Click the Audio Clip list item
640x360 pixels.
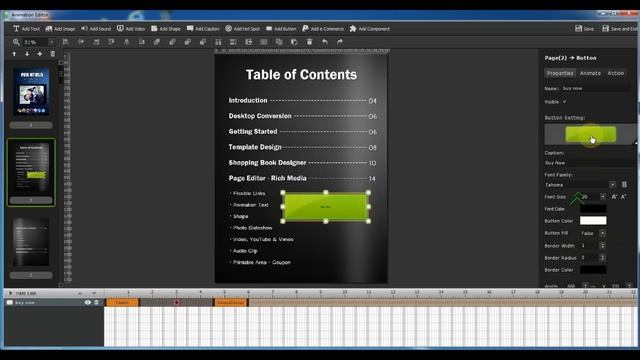pos(245,251)
